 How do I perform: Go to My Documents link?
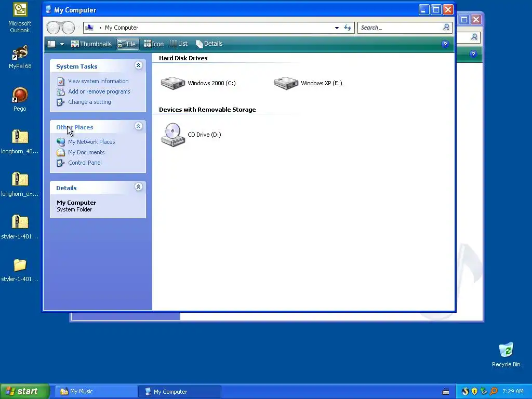tap(86, 152)
